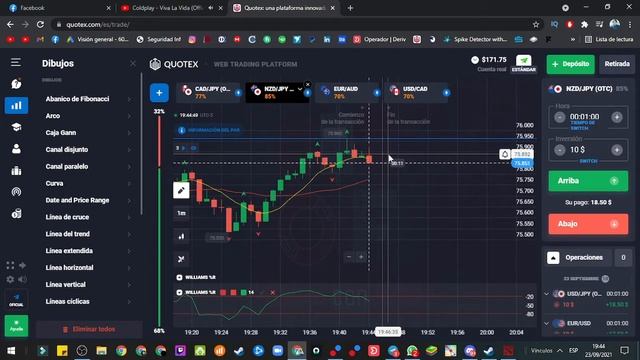Toggle the sound speaker icon in sidebar
The width and height of the screenshot is (640, 360).
point(22,279)
